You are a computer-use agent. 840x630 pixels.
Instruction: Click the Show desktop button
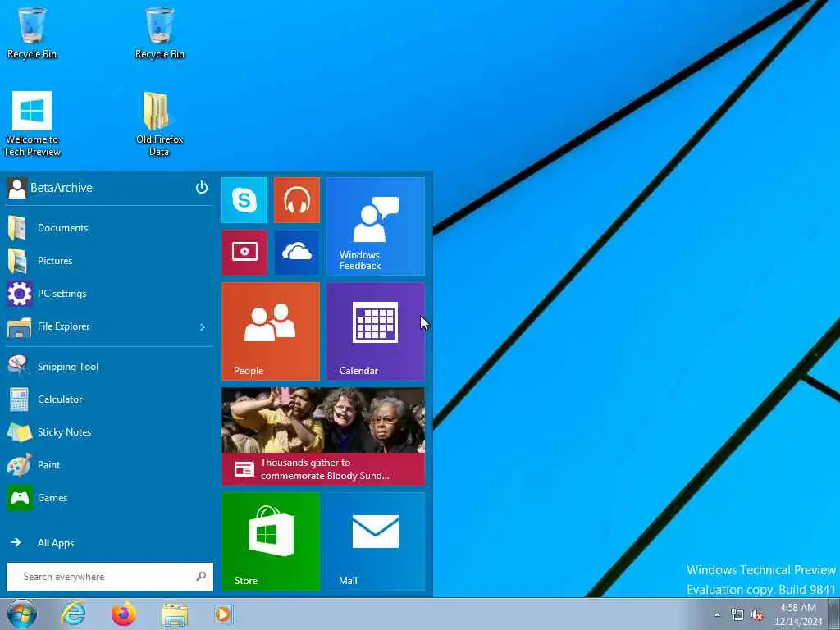(x=834, y=614)
